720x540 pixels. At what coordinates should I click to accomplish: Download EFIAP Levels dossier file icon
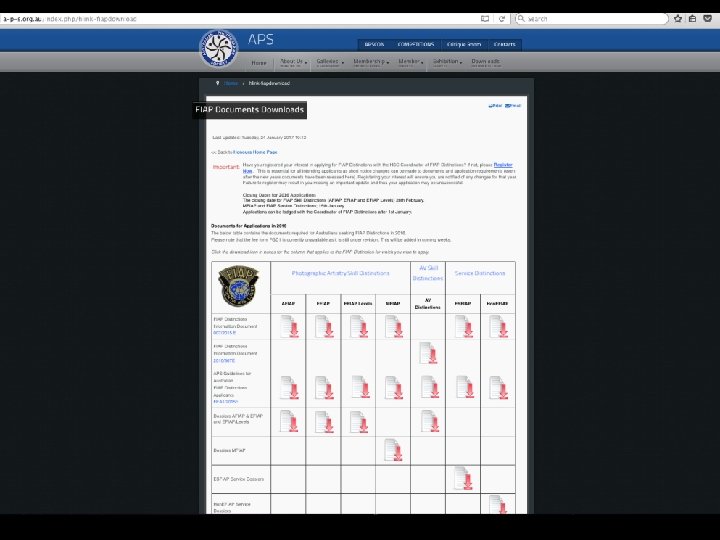tap(359, 422)
